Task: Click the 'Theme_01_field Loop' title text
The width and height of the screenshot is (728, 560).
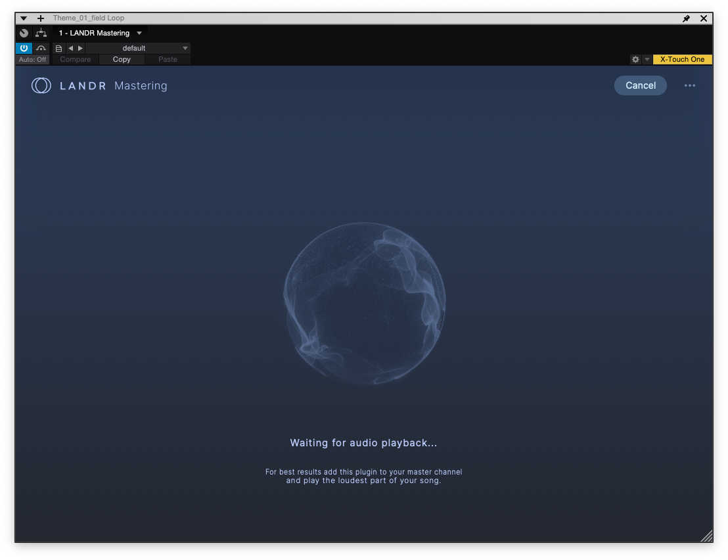Action: pyautogui.click(x=89, y=18)
